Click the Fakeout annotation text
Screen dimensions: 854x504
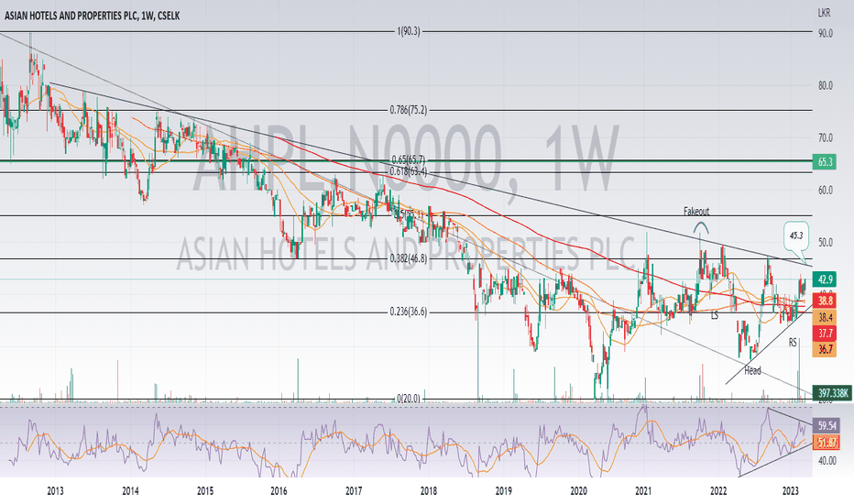pyautogui.click(x=696, y=211)
